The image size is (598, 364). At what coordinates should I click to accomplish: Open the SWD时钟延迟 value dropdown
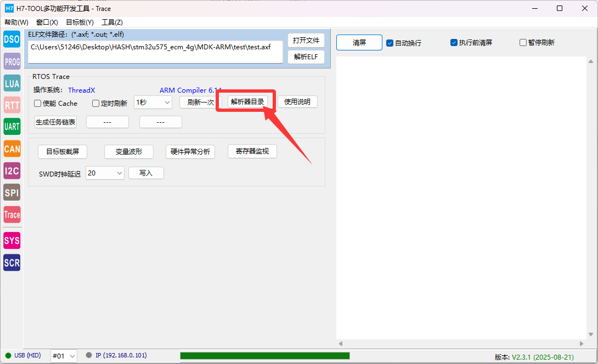click(x=105, y=173)
